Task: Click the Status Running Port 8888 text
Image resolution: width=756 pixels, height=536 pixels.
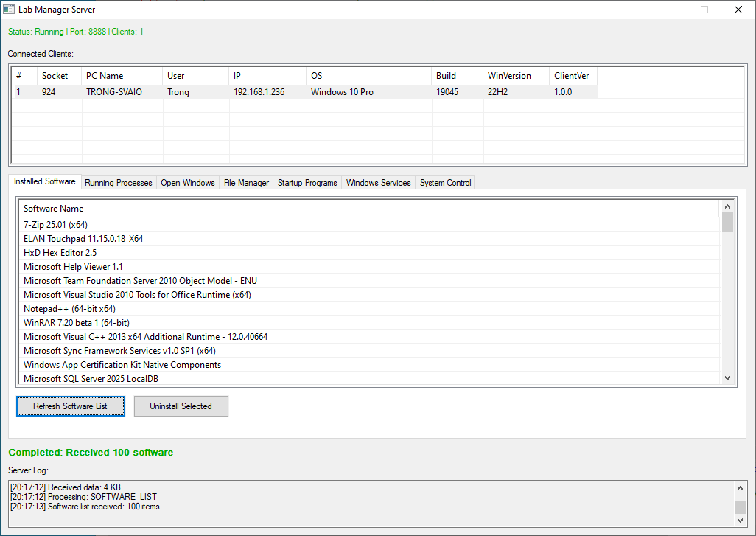Action: tap(76, 32)
